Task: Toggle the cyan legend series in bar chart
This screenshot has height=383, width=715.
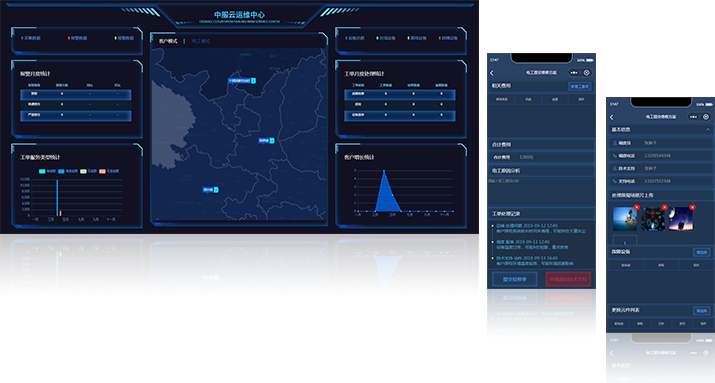Action: (x=47, y=171)
